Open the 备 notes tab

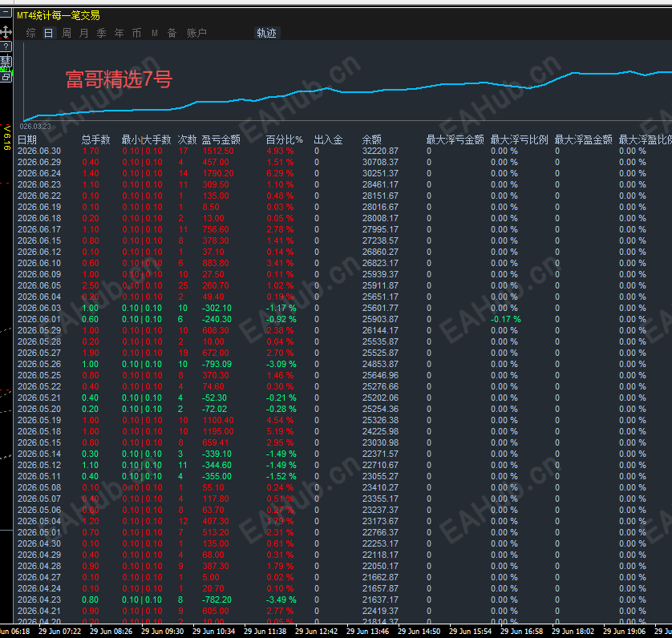tap(172, 33)
